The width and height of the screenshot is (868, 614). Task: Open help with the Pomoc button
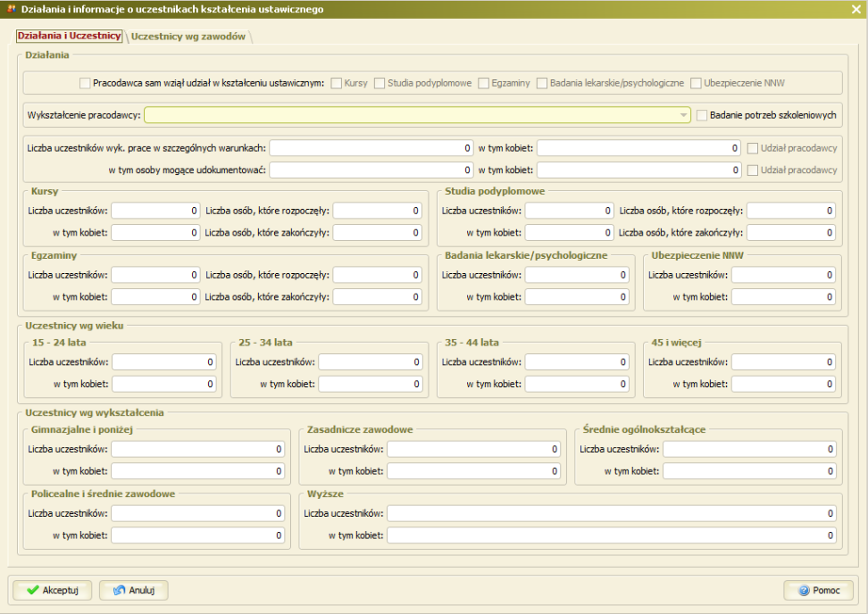(x=818, y=590)
